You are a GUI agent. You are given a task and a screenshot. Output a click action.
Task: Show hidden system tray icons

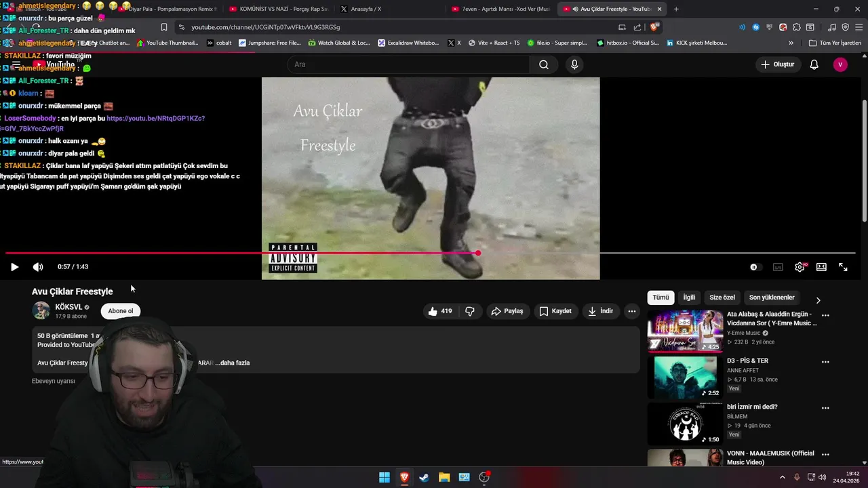point(782,477)
